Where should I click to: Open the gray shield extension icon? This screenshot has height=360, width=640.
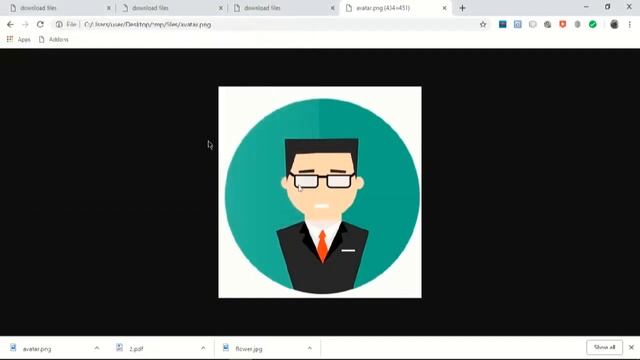point(577,24)
